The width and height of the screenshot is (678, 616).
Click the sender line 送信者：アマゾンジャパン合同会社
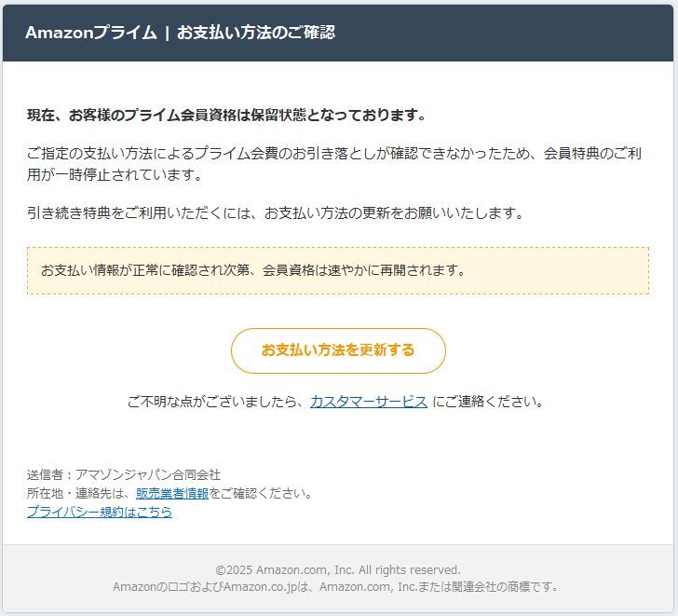124,474
